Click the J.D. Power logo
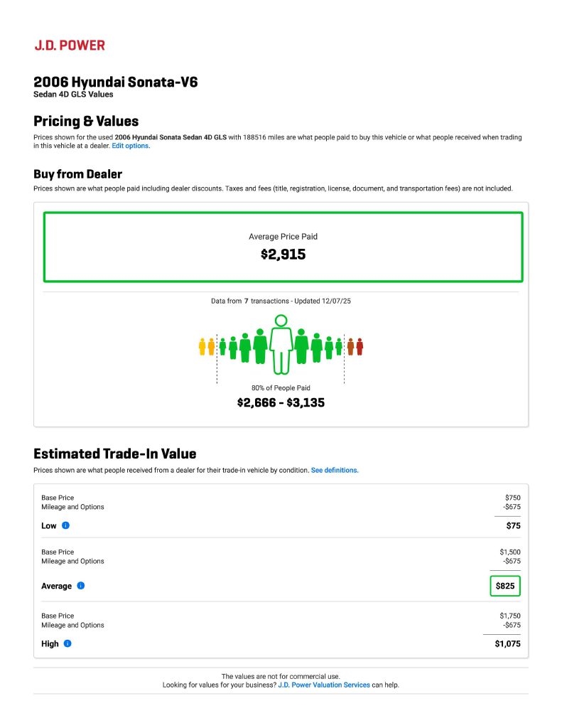 [70, 45]
